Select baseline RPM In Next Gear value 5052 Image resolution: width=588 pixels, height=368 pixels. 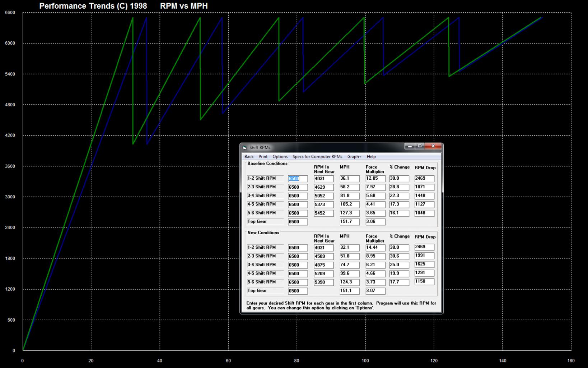tap(324, 196)
